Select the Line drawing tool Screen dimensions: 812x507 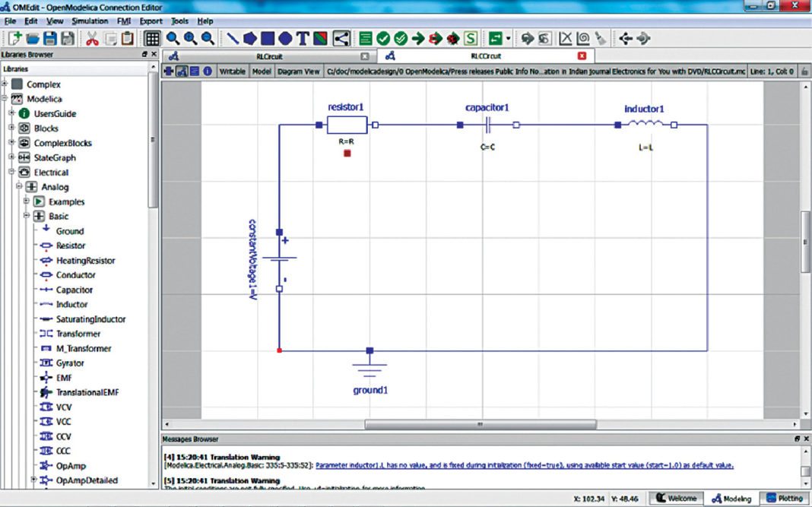[x=233, y=38]
